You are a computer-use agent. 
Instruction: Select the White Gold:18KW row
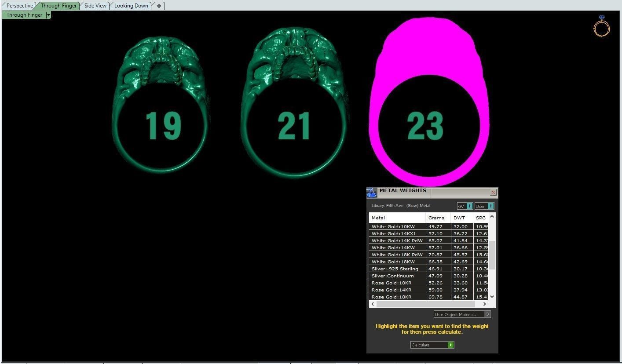click(x=428, y=262)
